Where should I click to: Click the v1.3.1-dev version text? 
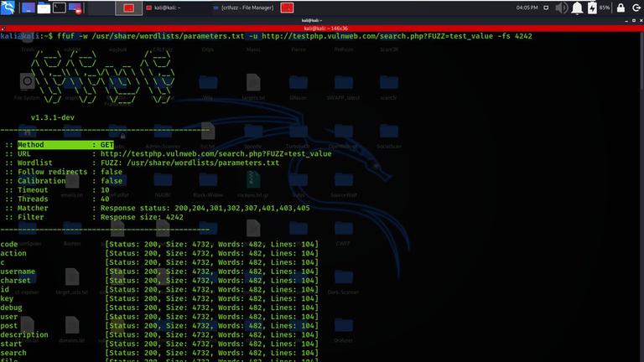[x=53, y=117]
